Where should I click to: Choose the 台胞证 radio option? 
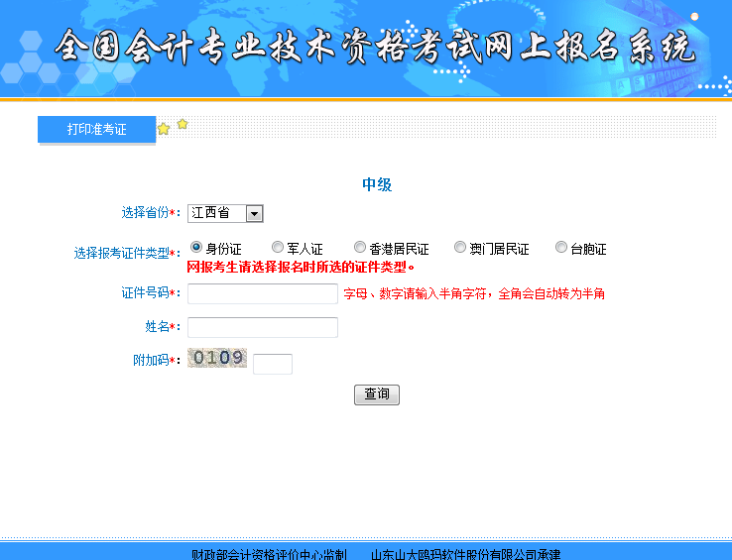[x=561, y=247]
